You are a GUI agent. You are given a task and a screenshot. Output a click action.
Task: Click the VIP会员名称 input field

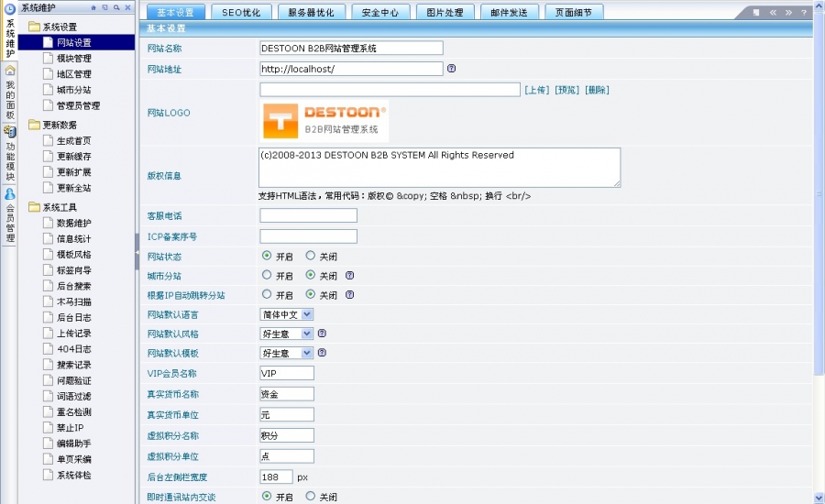coord(287,373)
